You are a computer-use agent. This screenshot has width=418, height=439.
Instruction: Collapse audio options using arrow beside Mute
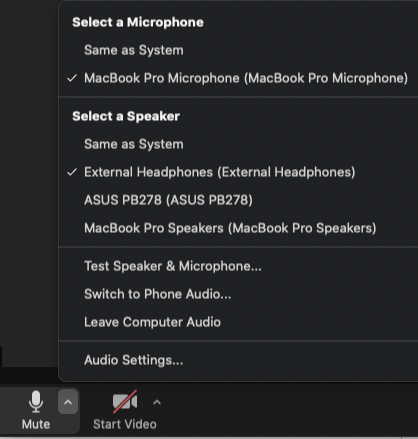pos(68,402)
